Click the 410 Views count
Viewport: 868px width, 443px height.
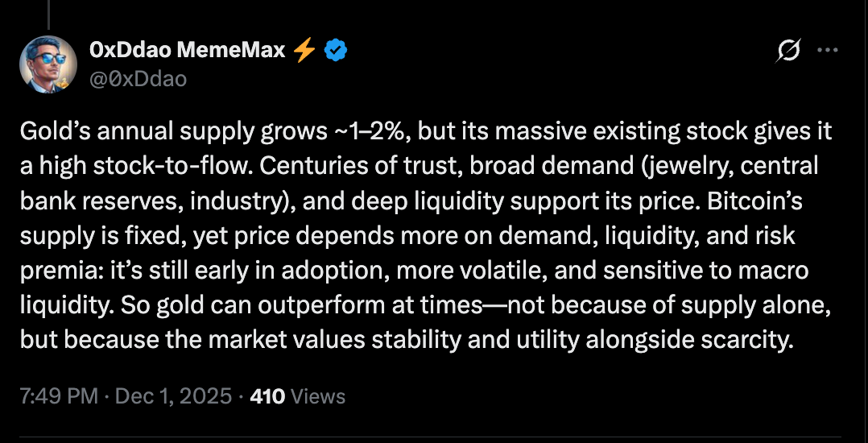297,396
